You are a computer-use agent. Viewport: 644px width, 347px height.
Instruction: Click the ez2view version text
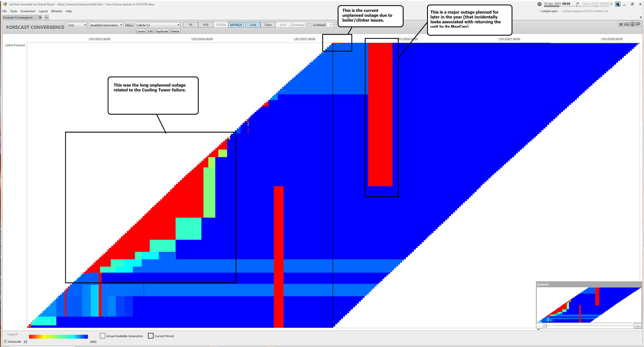pyautogui.click(x=585, y=11)
